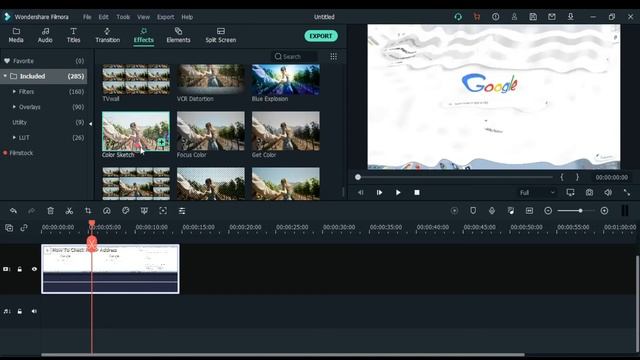Select the Get Color effect thumbnail
The image size is (640, 360).
click(x=286, y=131)
